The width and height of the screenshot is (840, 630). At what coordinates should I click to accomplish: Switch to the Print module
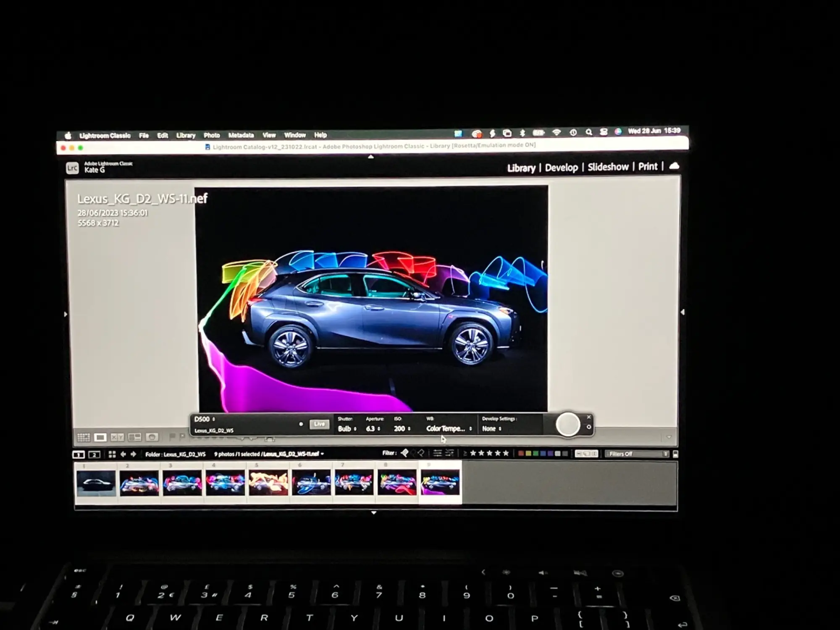(648, 166)
